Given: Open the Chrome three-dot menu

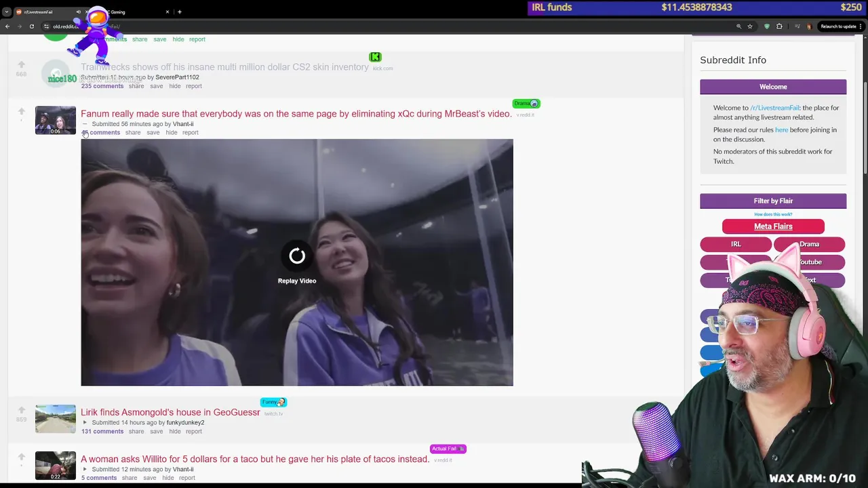Looking at the screenshot, I should click(x=862, y=26).
